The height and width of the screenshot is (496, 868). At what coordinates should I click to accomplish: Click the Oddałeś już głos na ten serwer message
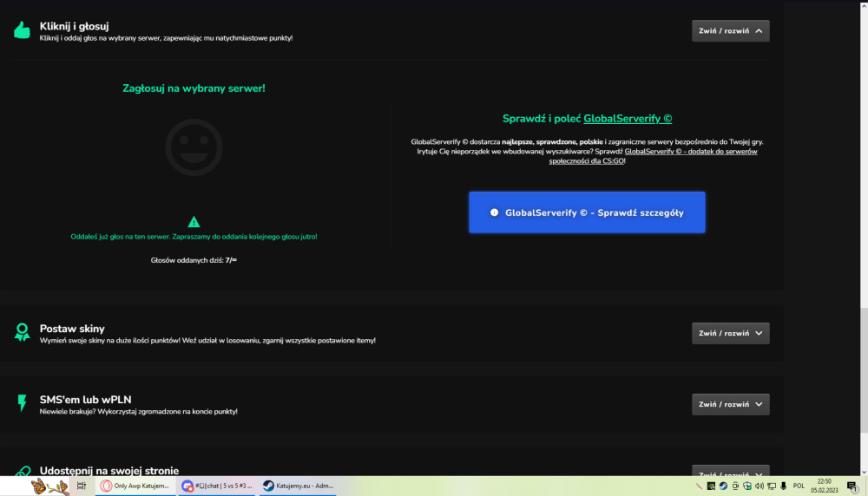[x=194, y=236]
